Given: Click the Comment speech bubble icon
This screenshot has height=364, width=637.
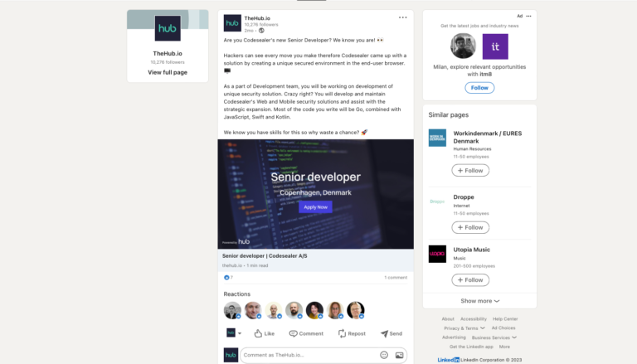Looking at the screenshot, I should click(293, 333).
